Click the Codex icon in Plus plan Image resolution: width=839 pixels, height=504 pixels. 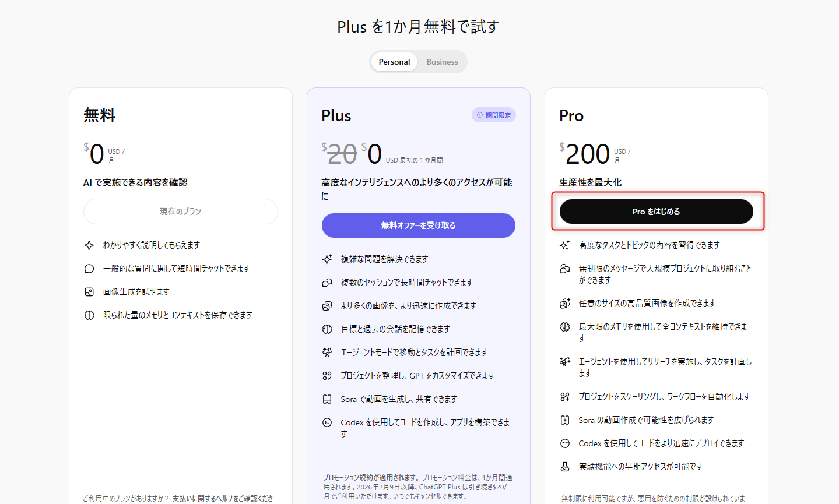click(327, 422)
